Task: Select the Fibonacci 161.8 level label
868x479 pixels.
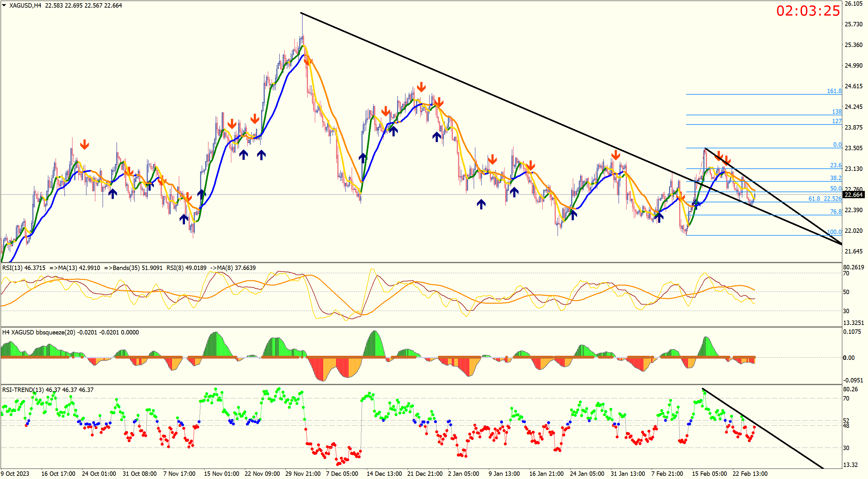Action: [834, 91]
